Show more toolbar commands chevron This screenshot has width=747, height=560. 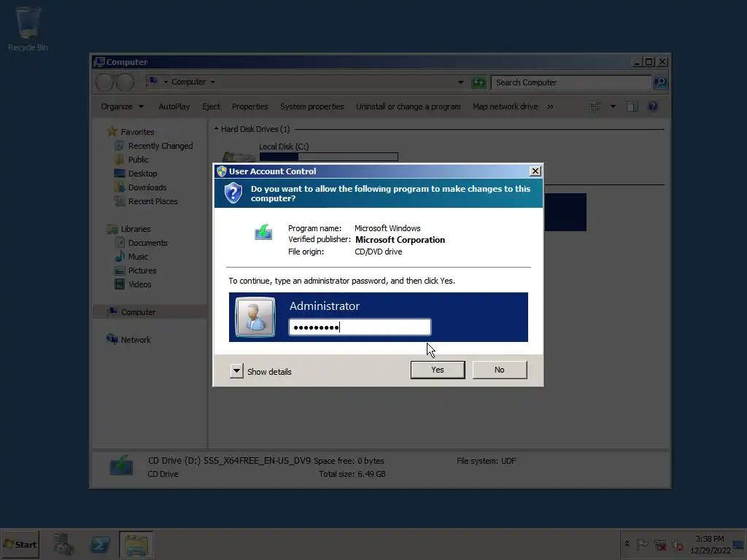(551, 106)
